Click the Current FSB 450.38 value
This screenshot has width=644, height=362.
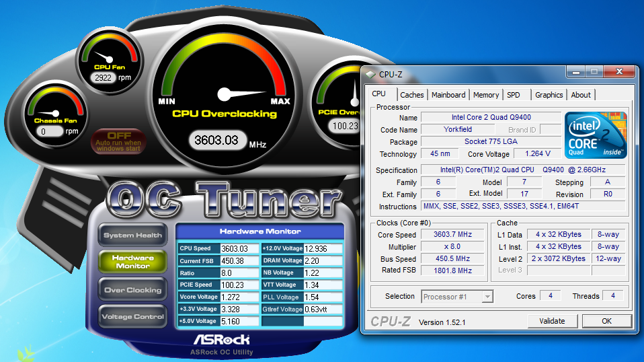pos(239,261)
